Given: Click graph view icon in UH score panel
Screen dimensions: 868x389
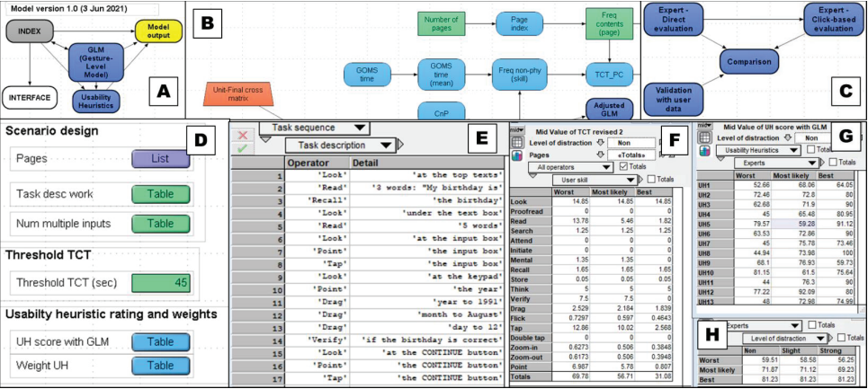Looking at the screenshot, I should [x=705, y=150].
